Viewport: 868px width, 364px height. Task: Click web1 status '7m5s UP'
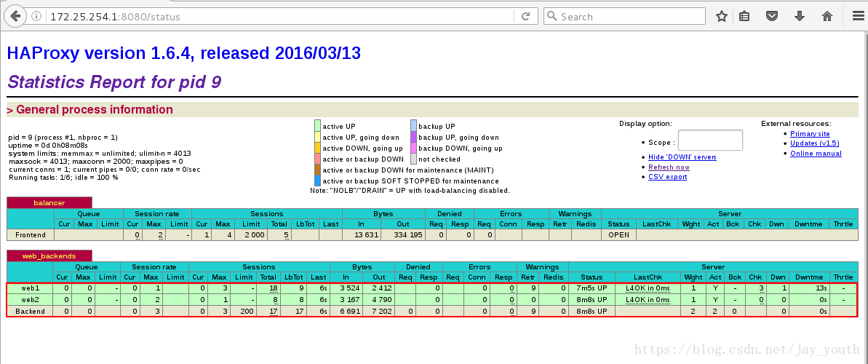pos(592,288)
